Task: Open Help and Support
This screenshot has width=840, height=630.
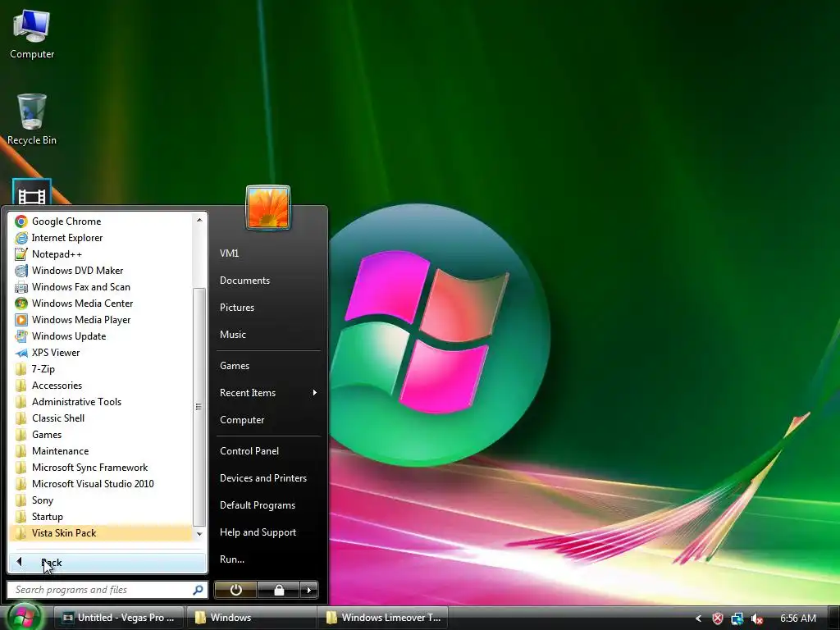Action: [268, 532]
